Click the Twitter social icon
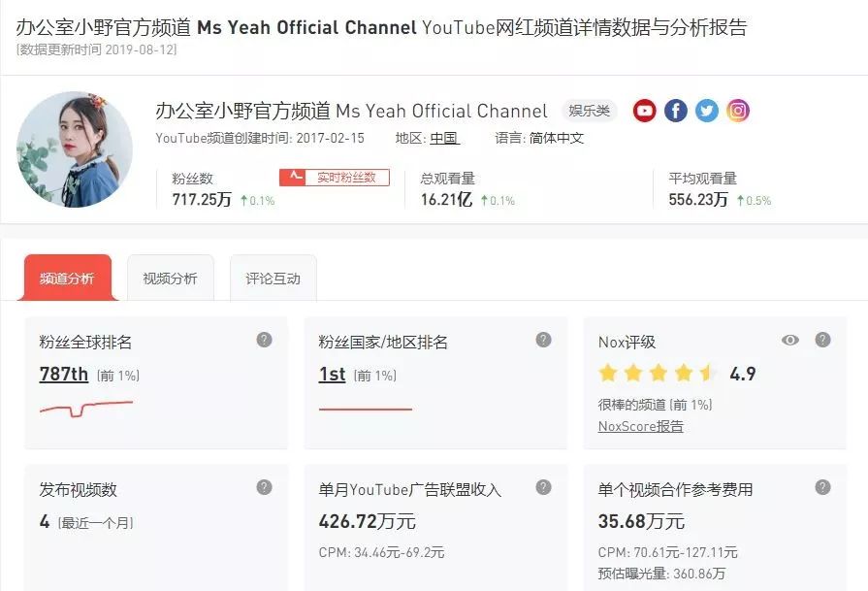868x591 pixels. coord(707,111)
